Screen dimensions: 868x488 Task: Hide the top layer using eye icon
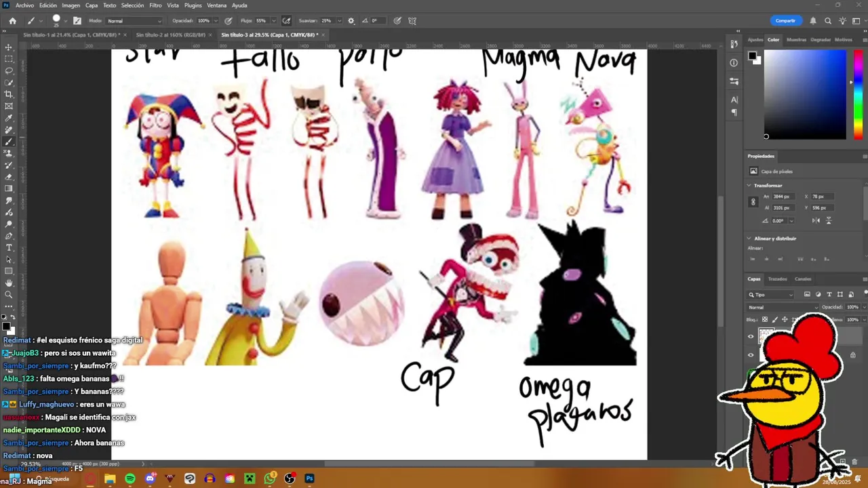(751, 336)
